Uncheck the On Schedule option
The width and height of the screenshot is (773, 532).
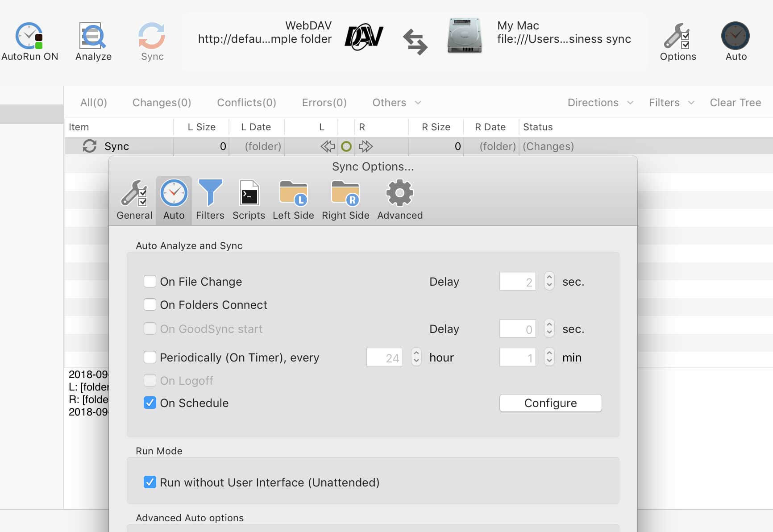coord(150,403)
